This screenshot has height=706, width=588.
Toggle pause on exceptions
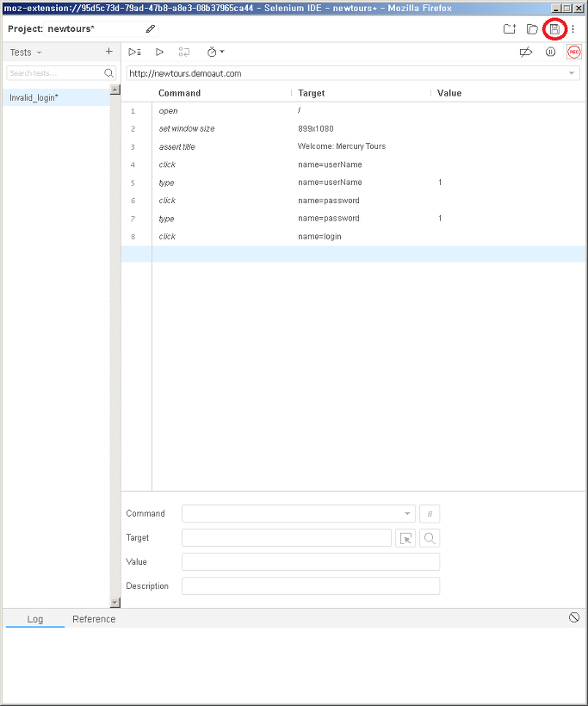click(550, 53)
